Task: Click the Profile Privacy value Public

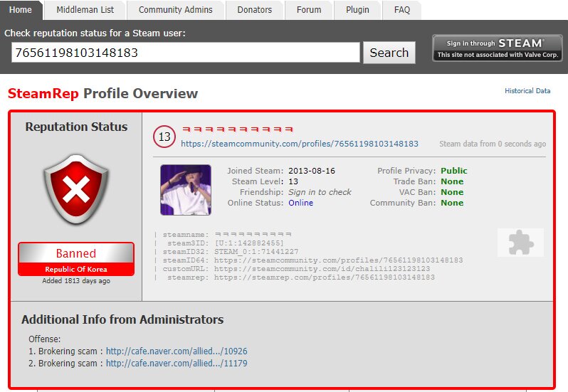Action: tap(454, 171)
